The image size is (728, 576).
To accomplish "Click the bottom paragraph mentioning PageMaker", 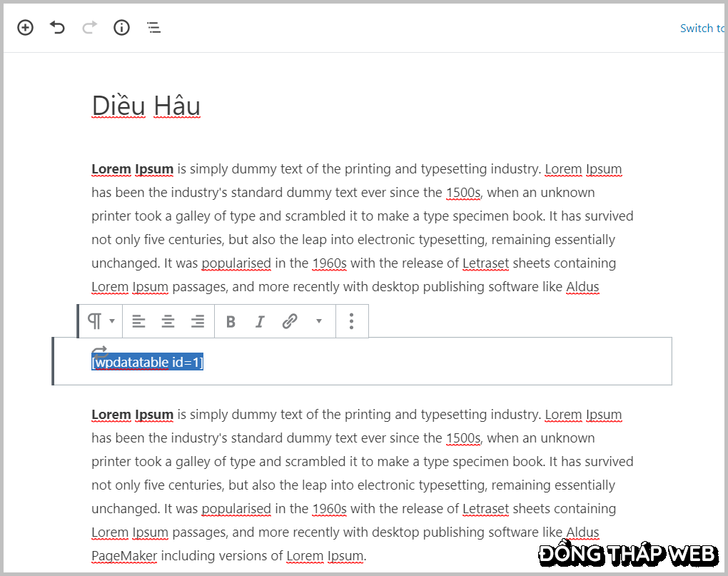I will point(362,485).
